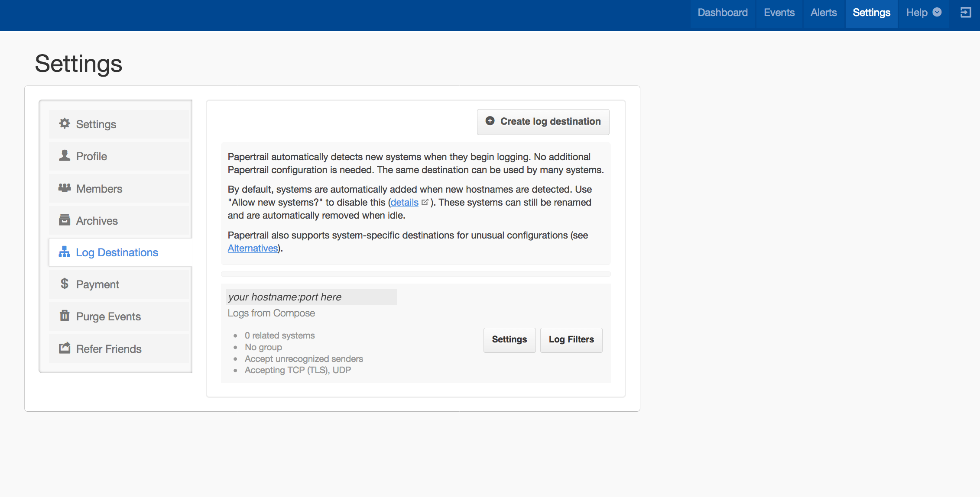This screenshot has height=497, width=980.
Task: Click the hostname:port destination field
Action: click(311, 297)
